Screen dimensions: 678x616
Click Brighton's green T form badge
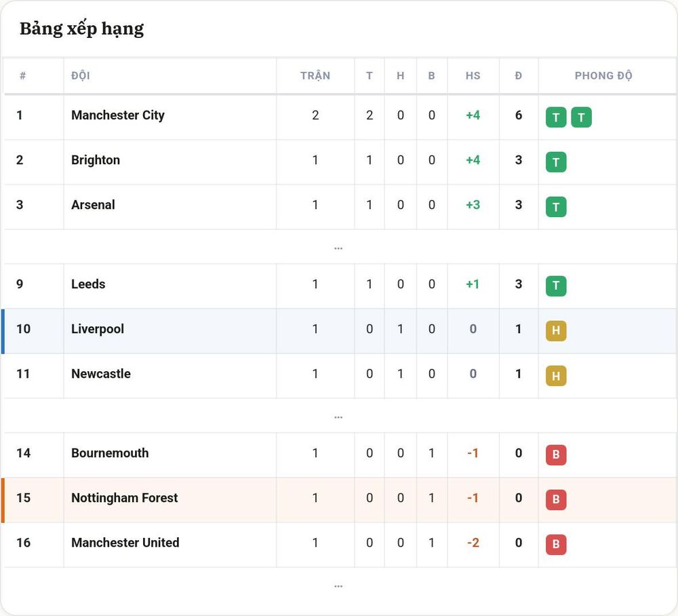[556, 162]
